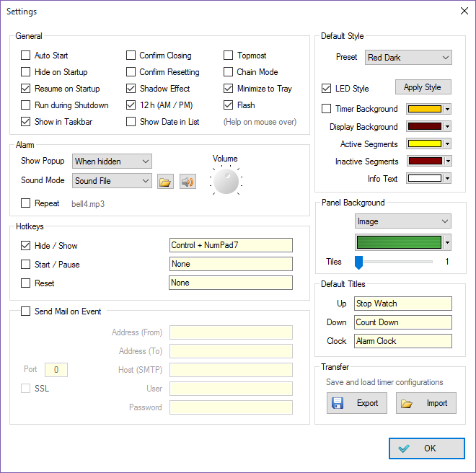476x473 pixels.
Task: Click the Export button with floppy icon
Action: (x=357, y=403)
